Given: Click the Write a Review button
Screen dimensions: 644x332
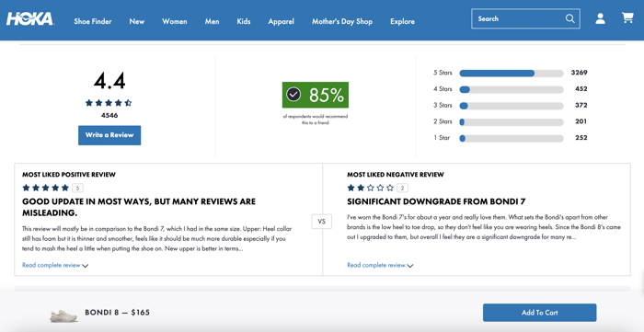Looking at the screenshot, I should click(x=109, y=135).
